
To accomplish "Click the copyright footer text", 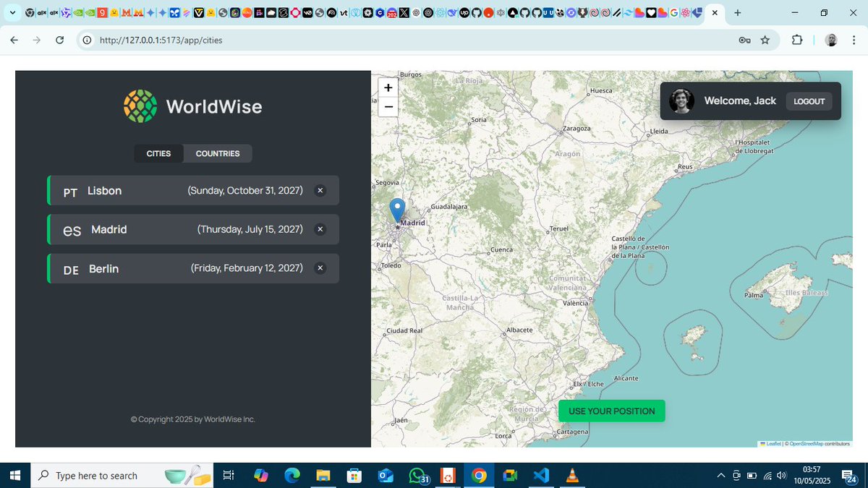I will click(x=192, y=419).
